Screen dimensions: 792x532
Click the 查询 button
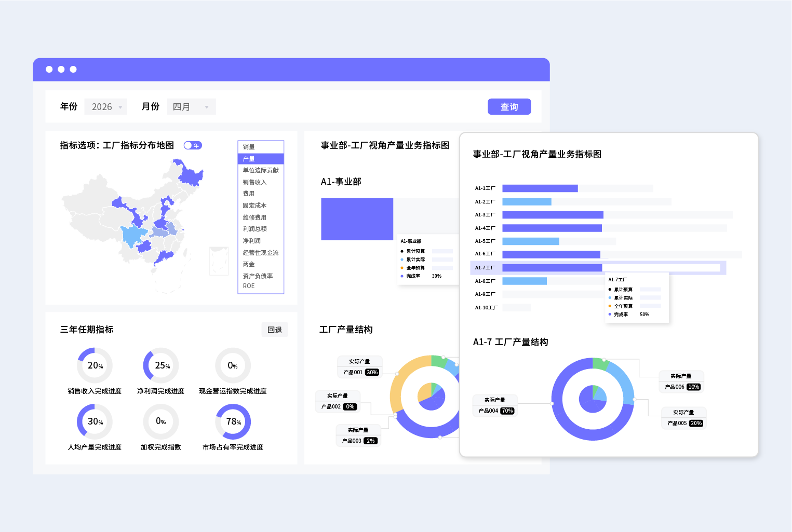point(509,106)
